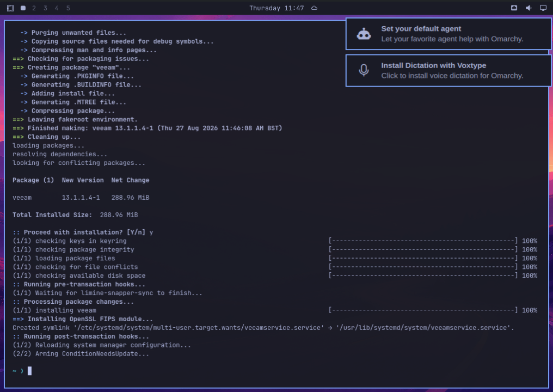Click the 'loading package files' line
553x392 pixels.
[x=64, y=258]
